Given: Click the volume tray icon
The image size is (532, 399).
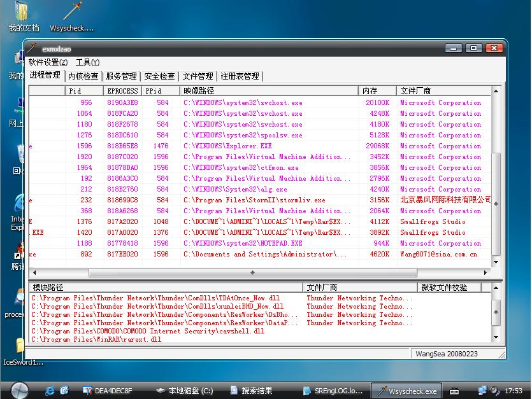Looking at the screenshot, I should pyautogui.click(x=494, y=391).
